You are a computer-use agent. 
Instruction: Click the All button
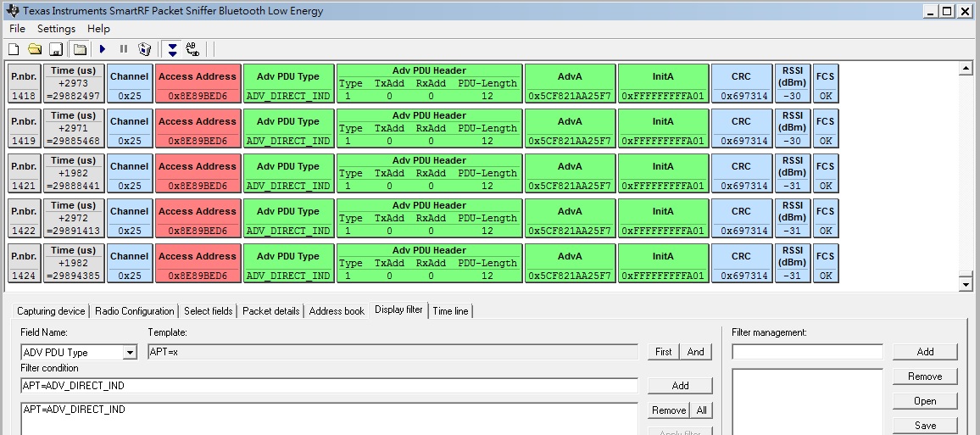coord(701,410)
